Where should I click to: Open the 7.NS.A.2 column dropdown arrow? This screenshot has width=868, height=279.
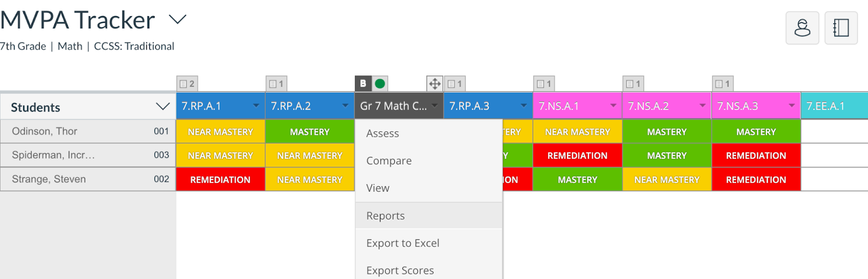click(702, 106)
